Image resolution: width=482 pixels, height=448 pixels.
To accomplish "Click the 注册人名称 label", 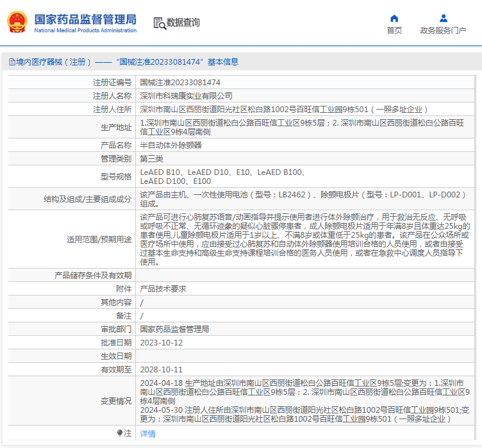I will point(112,96).
